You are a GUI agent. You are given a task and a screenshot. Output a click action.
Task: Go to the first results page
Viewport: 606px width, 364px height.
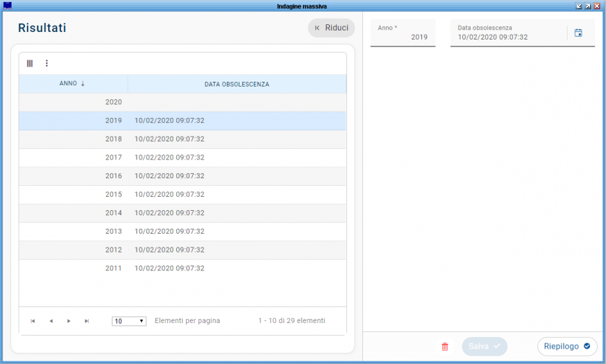click(x=33, y=321)
